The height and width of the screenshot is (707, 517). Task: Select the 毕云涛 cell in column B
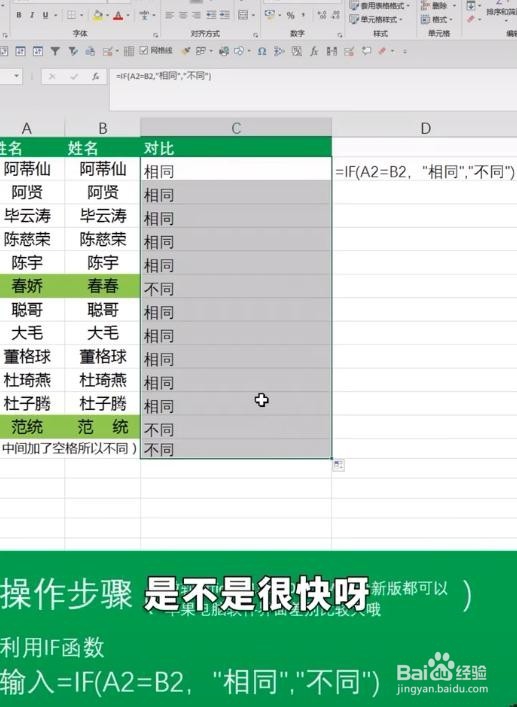[x=103, y=215]
